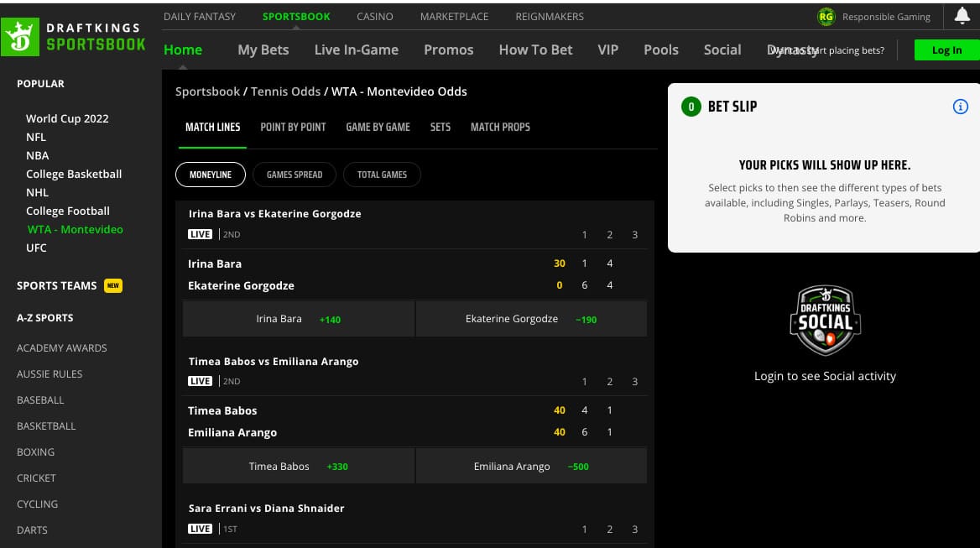980x548 pixels.
Task: Click Sportsbook breadcrumb link
Action: click(x=207, y=91)
